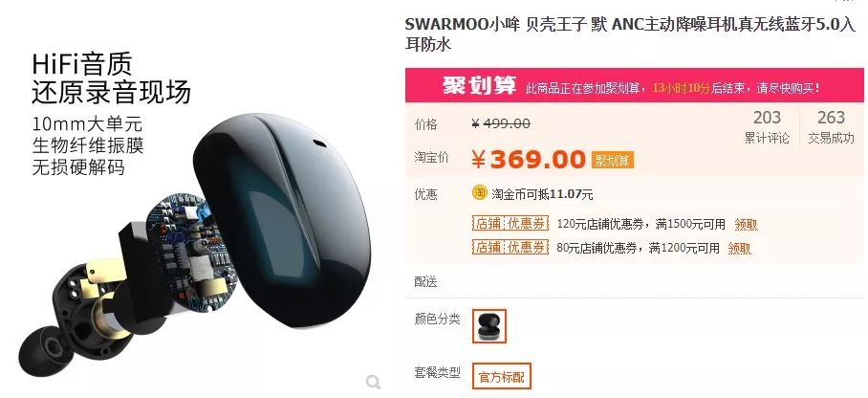868x398 pixels.
Task: Open the 263 交易成功 sales count
Action: (x=831, y=127)
